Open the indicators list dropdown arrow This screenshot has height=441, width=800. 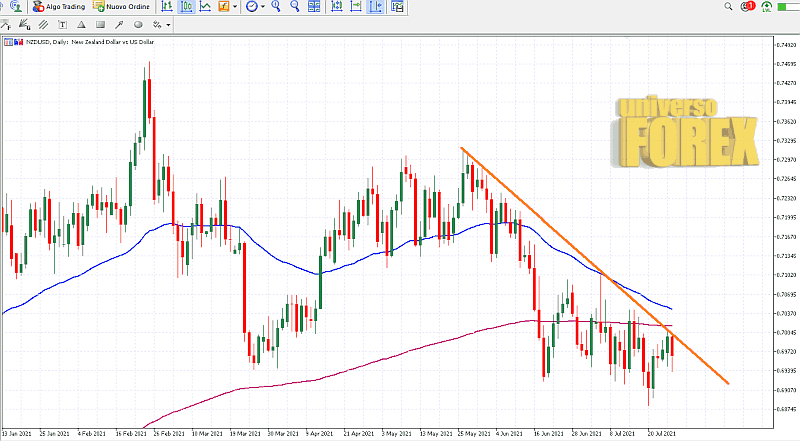coord(235,7)
